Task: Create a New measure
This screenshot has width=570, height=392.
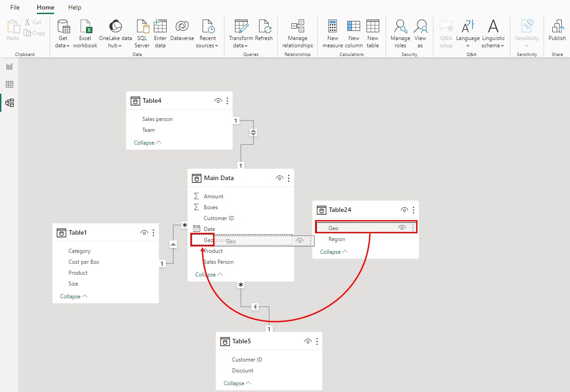Action: (333, 33)
